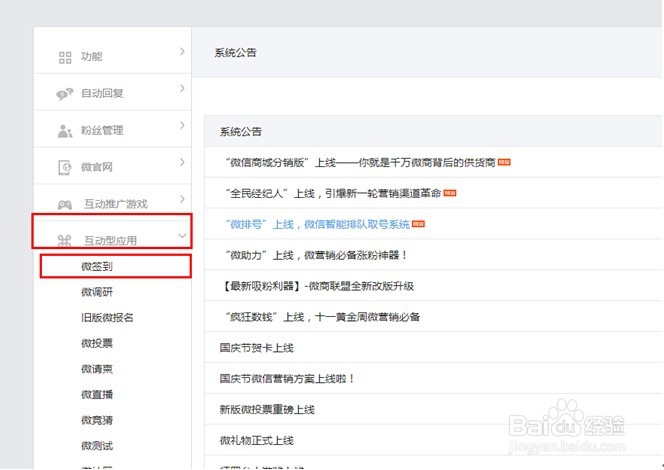Image resolution: width=664 pixels, height=470 pixels.
Task: Open the 微官网 menu section
Action: [113, 166]
